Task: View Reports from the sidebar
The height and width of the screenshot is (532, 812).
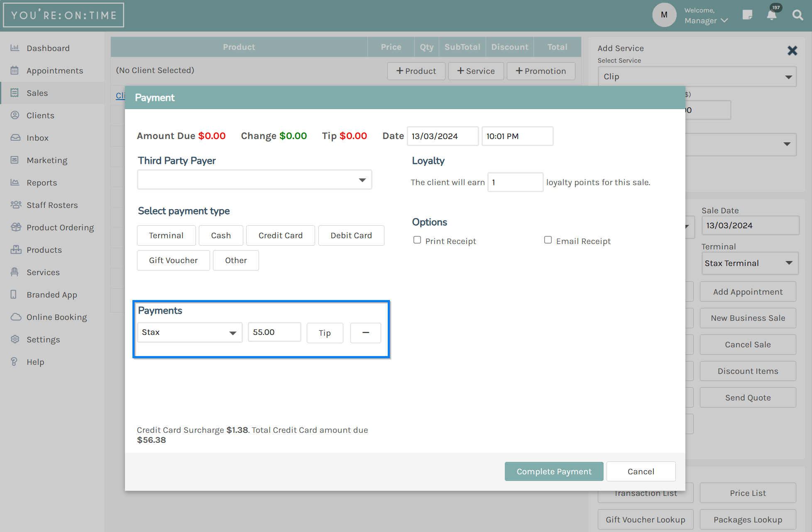Action: [x=42, y=182]
